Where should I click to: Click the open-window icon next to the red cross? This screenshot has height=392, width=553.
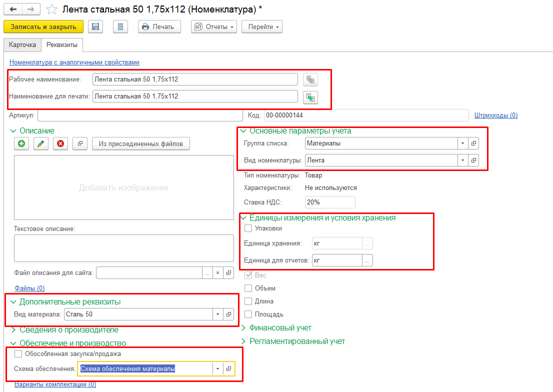click(x=80, y=143)
